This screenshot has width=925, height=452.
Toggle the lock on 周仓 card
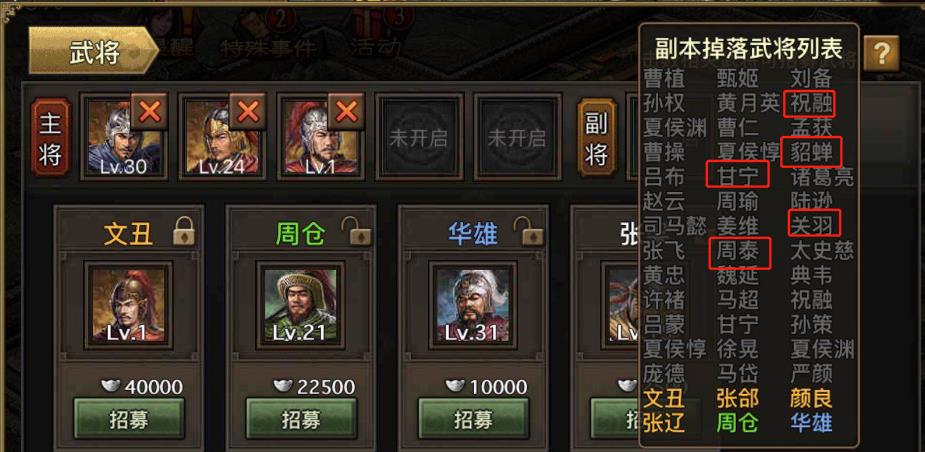356,231
